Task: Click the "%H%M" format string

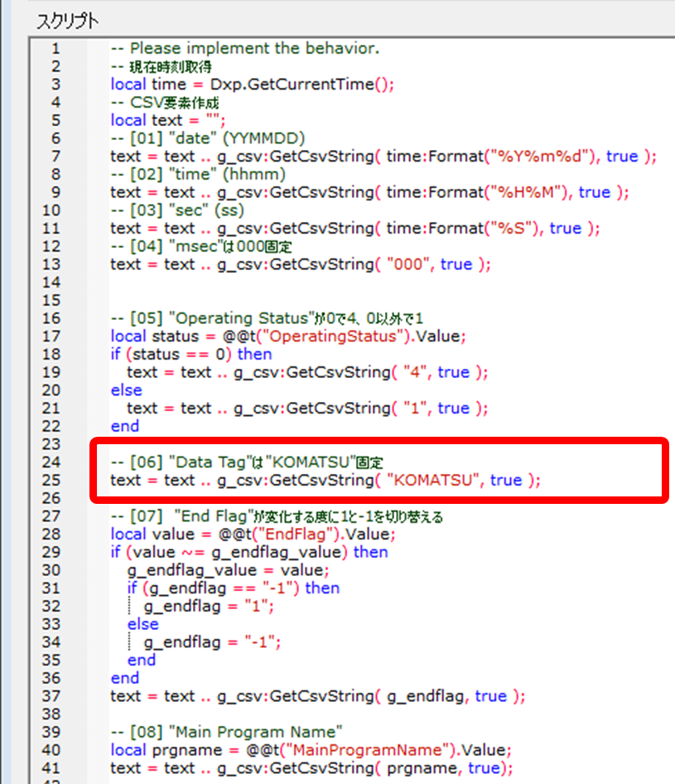Action: pos(532,192)
